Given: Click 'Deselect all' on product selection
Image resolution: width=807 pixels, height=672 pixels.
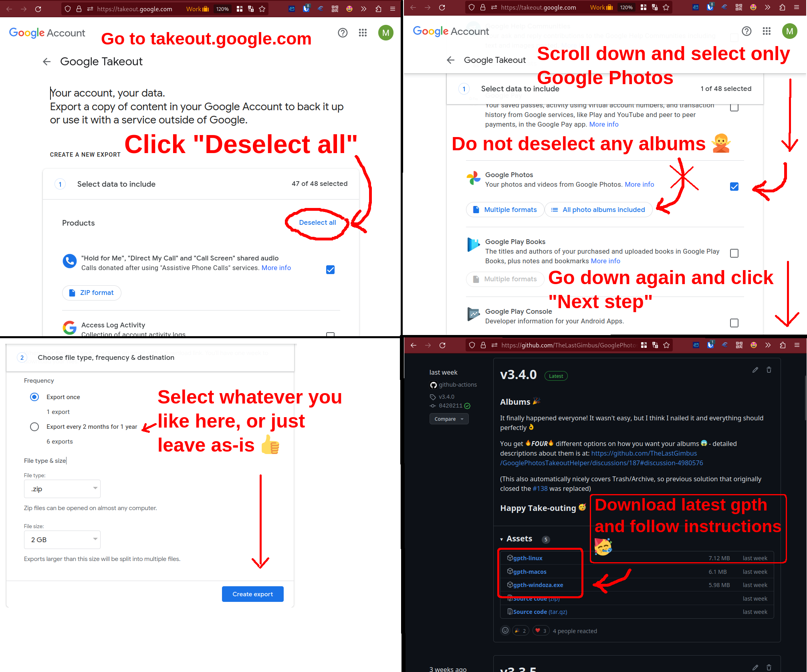Looking at the screenshot, I should [318, 222].
